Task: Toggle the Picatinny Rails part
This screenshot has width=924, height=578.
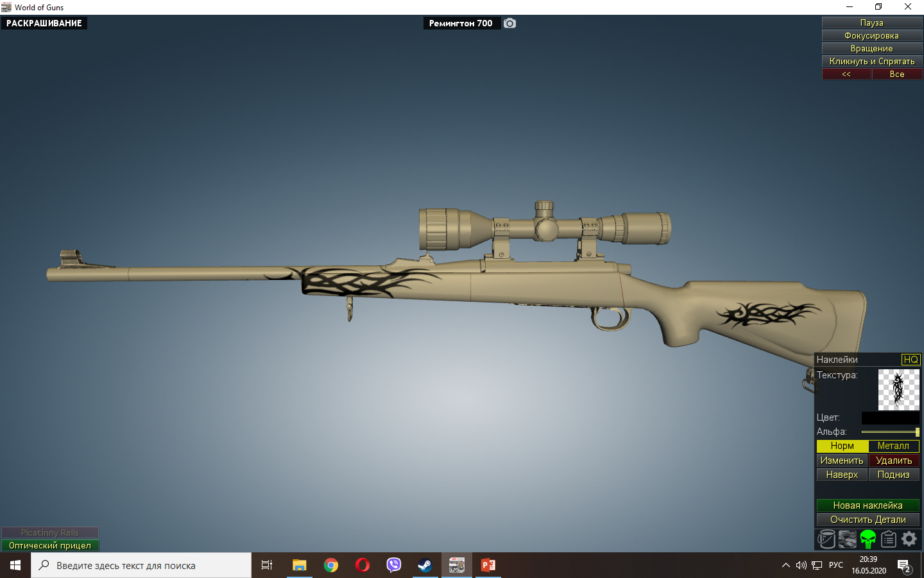Action: (50, 532)
